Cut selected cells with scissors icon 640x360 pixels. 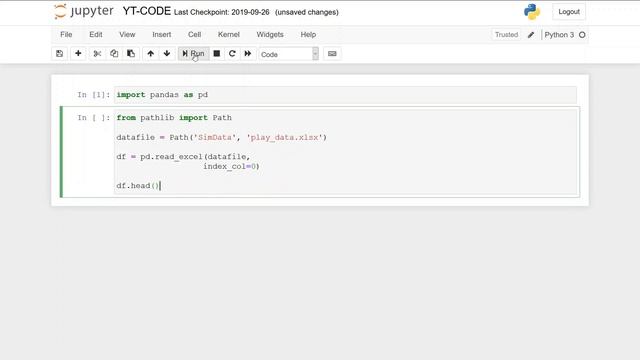[97, 53]
